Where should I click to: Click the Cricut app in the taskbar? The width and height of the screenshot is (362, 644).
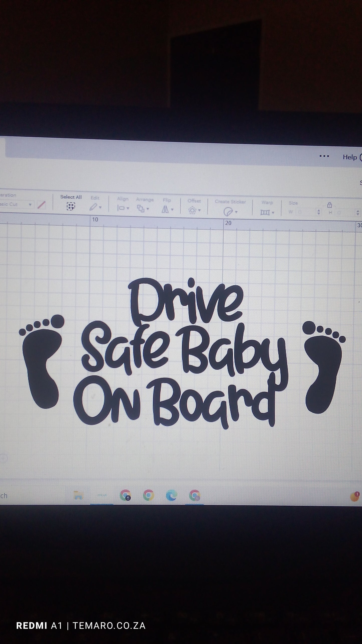point(102,495)
